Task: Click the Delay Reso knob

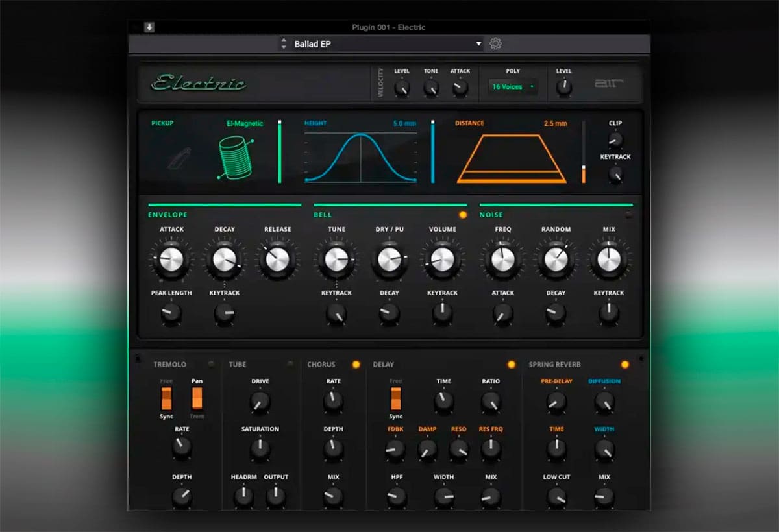Action: point(459,450)
